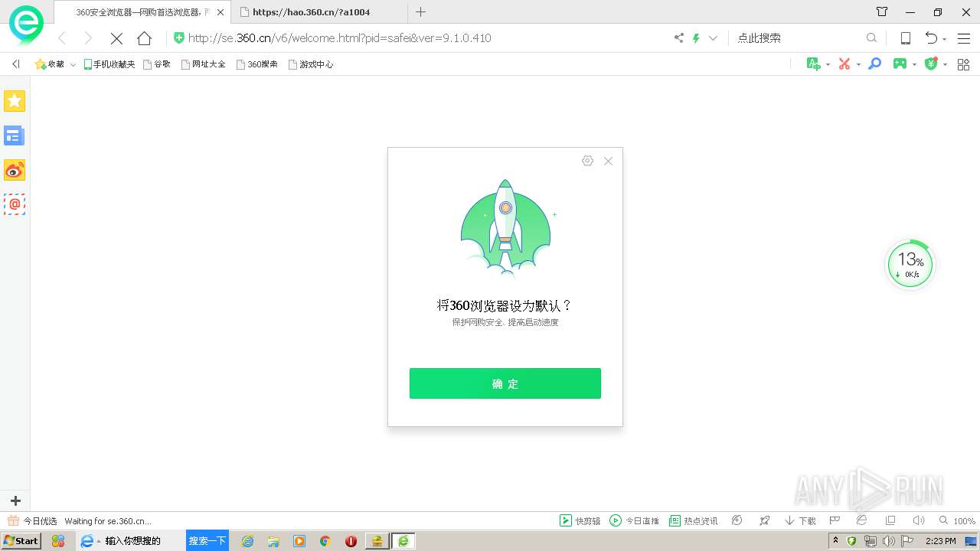
Task: Open the 网址大全 bookmark
Action: pos(203,64)
